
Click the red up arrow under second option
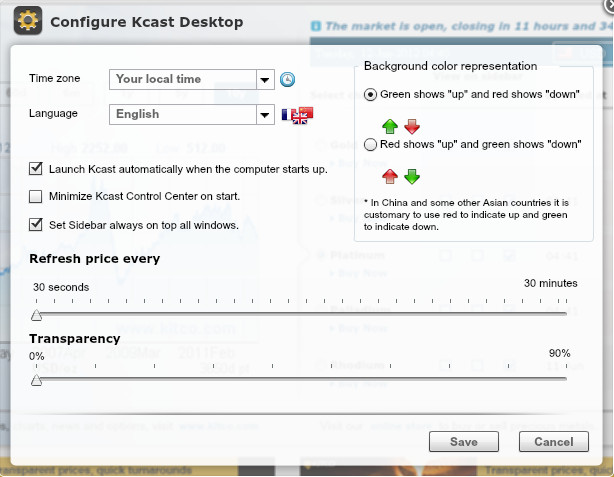[x=390, y=176]
